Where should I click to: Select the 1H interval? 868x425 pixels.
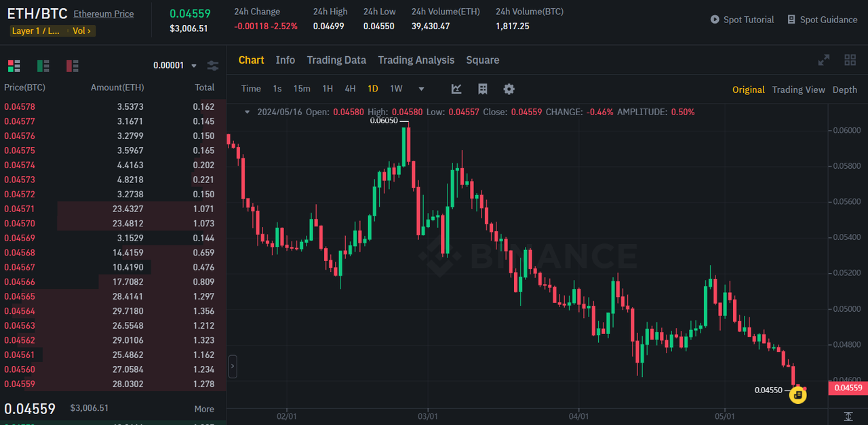coord(328,89)
